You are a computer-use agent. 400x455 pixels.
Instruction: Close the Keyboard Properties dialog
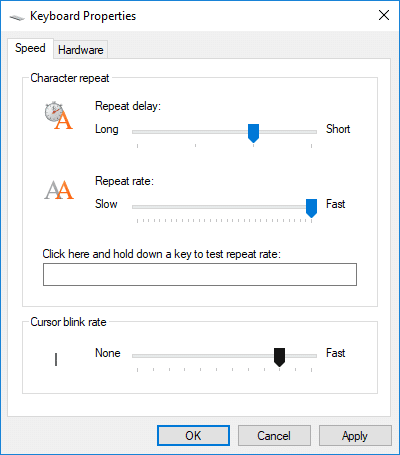coord(384,15)
